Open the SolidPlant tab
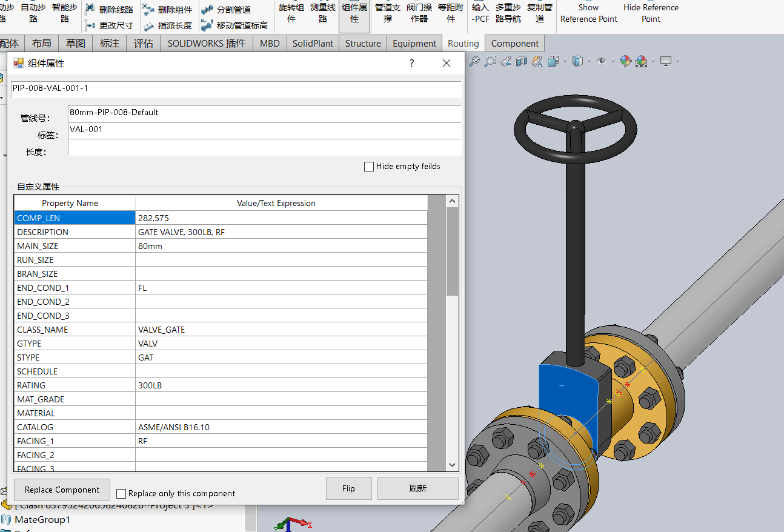This screenshot has width=784, height=532. click(313, 44)
